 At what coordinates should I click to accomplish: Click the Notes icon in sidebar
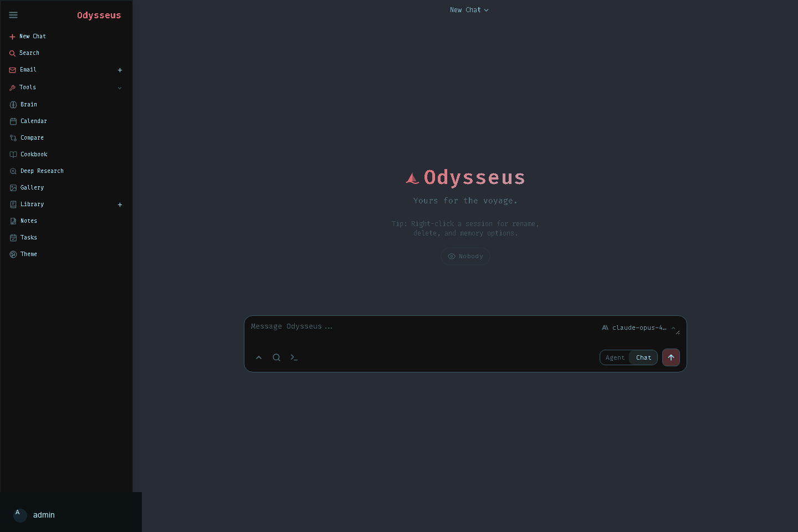(13, 221)
